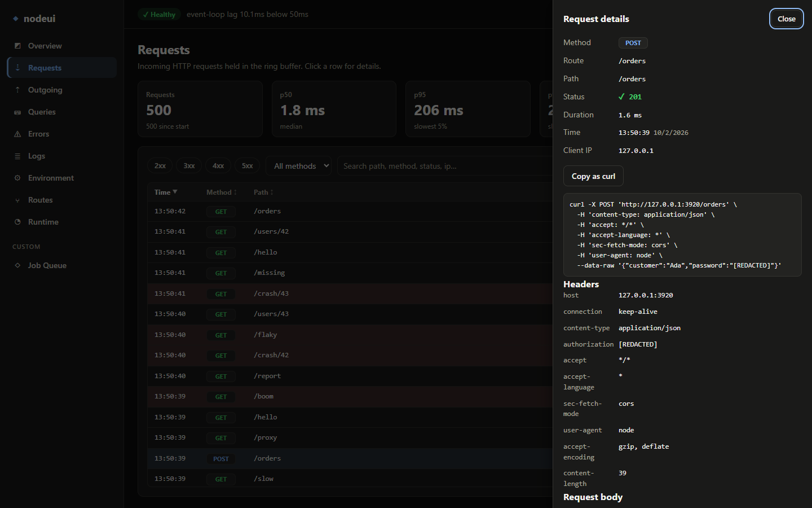The height and width of the screenshot is (508, 812).
Task: Open the Environment page in sidebar
Action: [x=62, y=178]
